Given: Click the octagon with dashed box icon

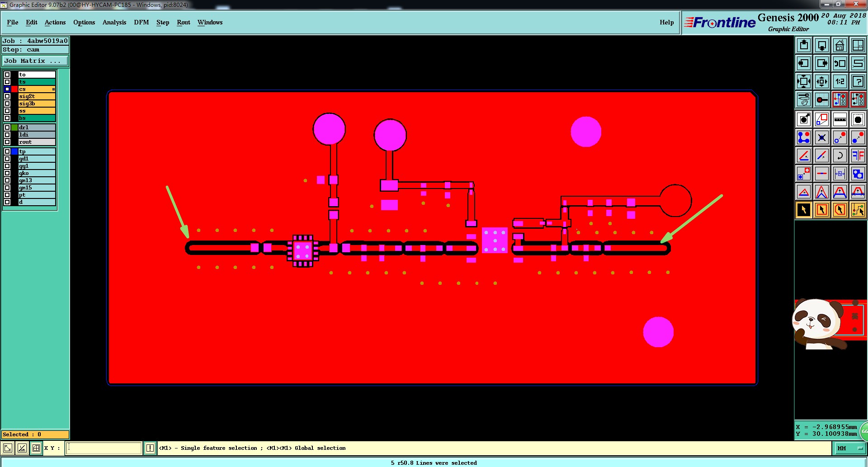Looking at the screenshot, I should click(858, 119).
